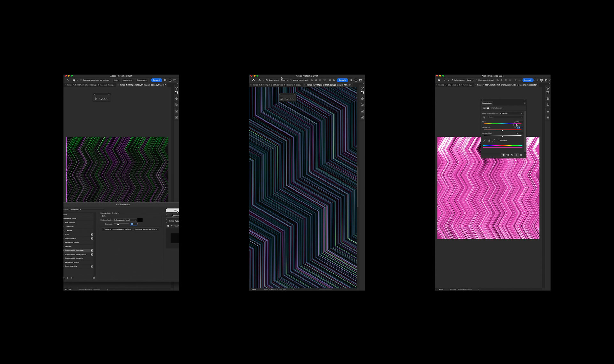Click the layer mask icon beside Tono/saturación
The image size is (614, 364).
[x=488, y=108]
